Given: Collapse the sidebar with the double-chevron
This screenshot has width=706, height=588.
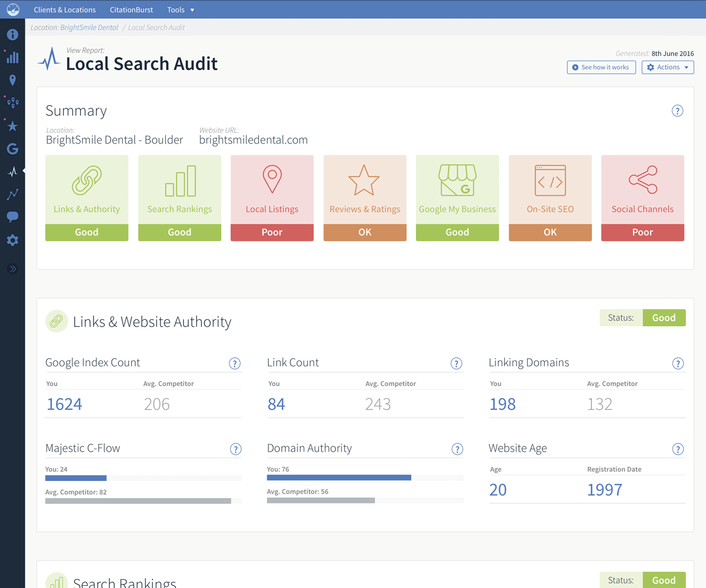Looking at the screenshot, I should (12, 269).
